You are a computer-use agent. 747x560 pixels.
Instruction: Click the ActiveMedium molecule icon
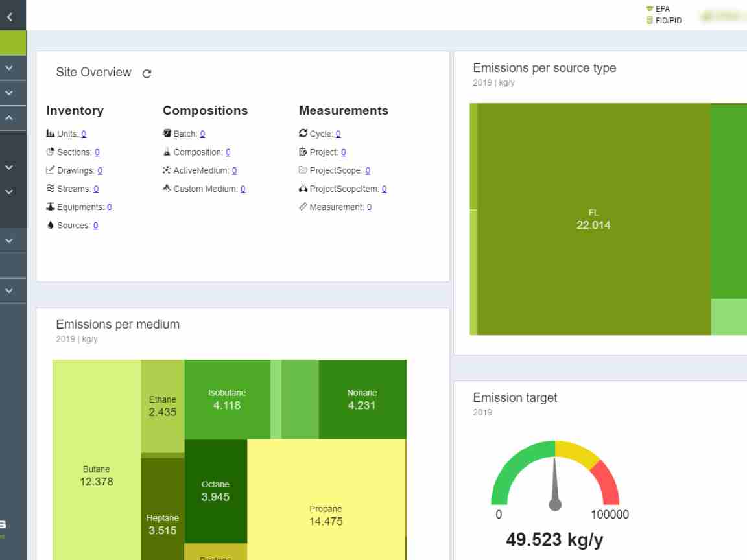pos(167,170)
